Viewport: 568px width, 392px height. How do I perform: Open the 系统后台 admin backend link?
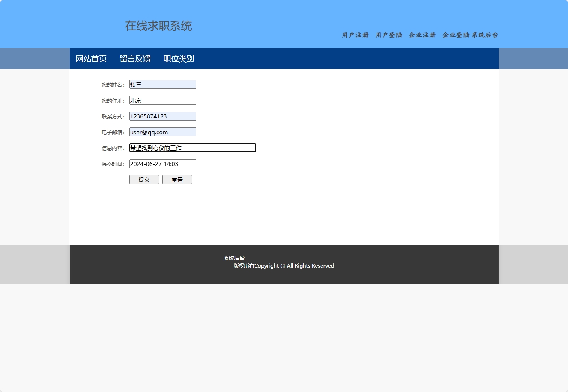[484, 35]
